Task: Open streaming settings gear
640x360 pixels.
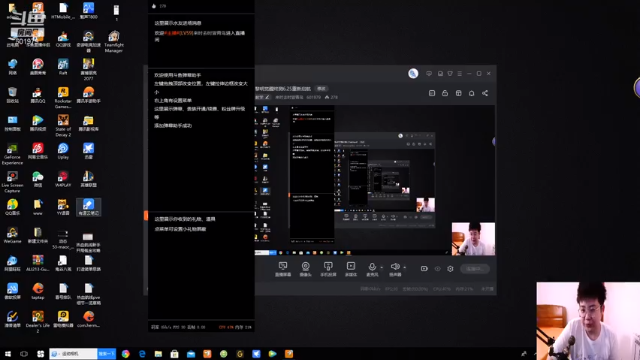Action: click(450, 269)
